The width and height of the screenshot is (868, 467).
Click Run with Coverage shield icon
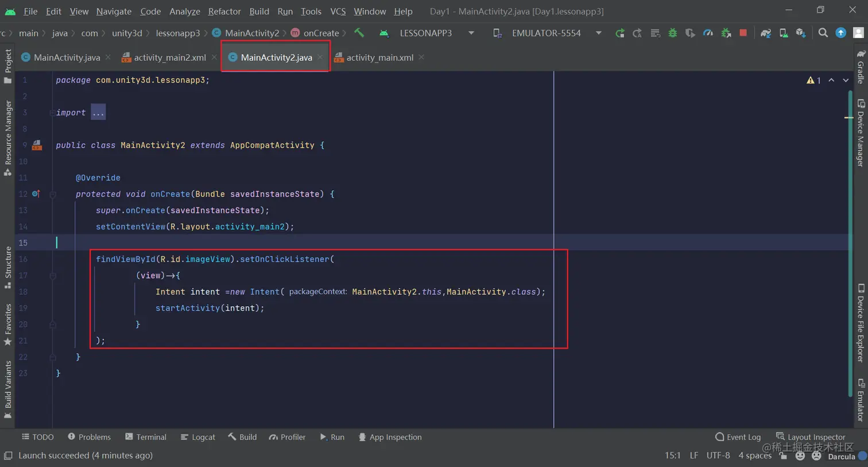690,33
